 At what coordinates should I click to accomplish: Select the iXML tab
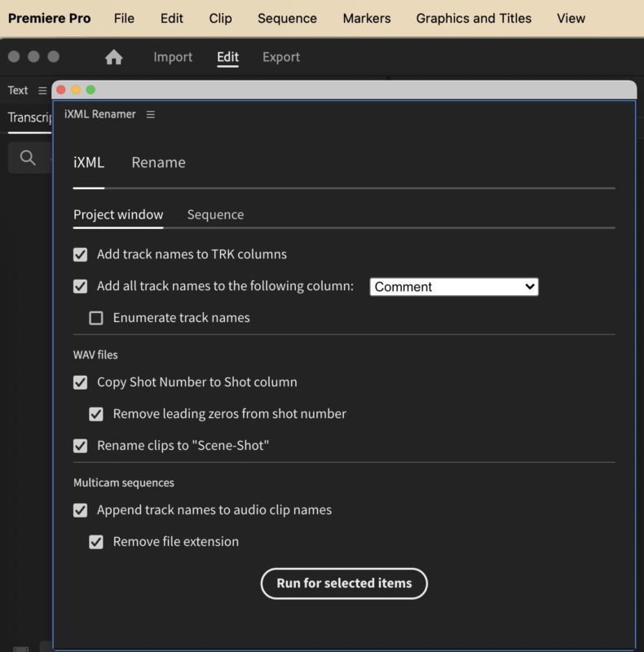[89, 162]
